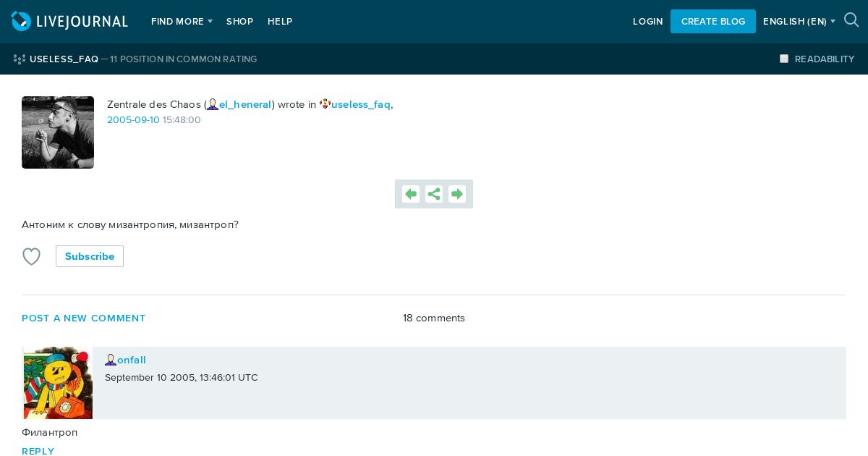
Task: Open the search magnifier icon
Action: pos(851,20)
